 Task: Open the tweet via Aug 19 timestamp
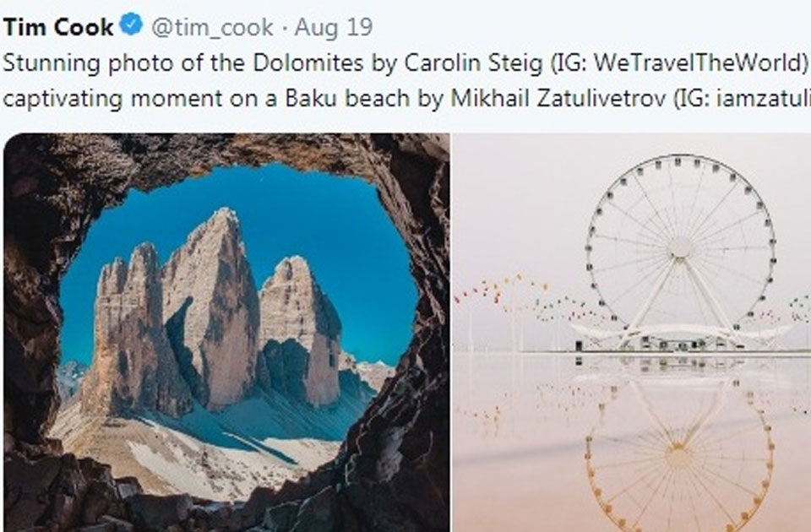[x=334, y=27]
